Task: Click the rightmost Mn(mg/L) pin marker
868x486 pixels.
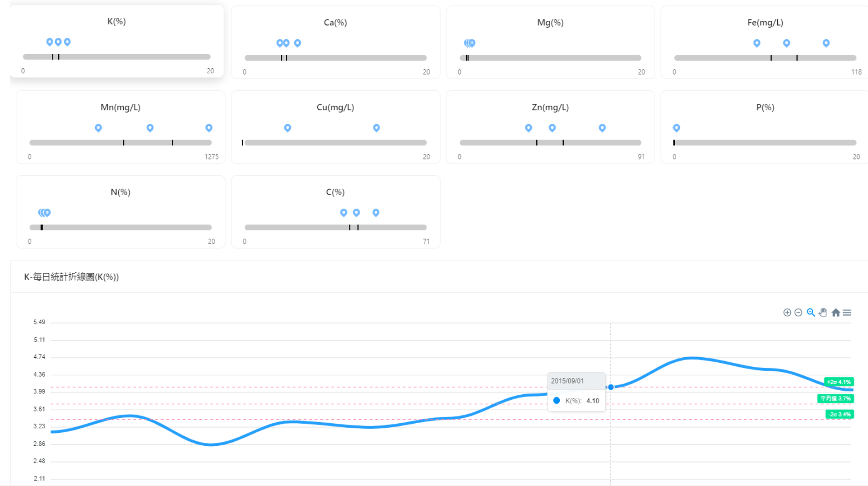Action: (x=209, y=128)
